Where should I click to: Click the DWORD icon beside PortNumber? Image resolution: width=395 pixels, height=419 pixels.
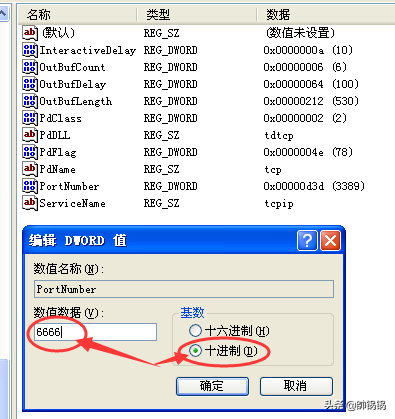(x=30, y=186)
